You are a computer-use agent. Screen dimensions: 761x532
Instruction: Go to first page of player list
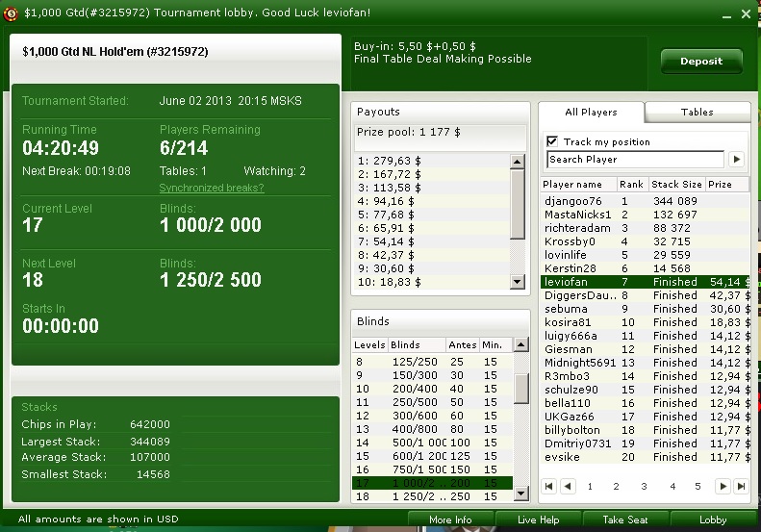click(549, 486)
